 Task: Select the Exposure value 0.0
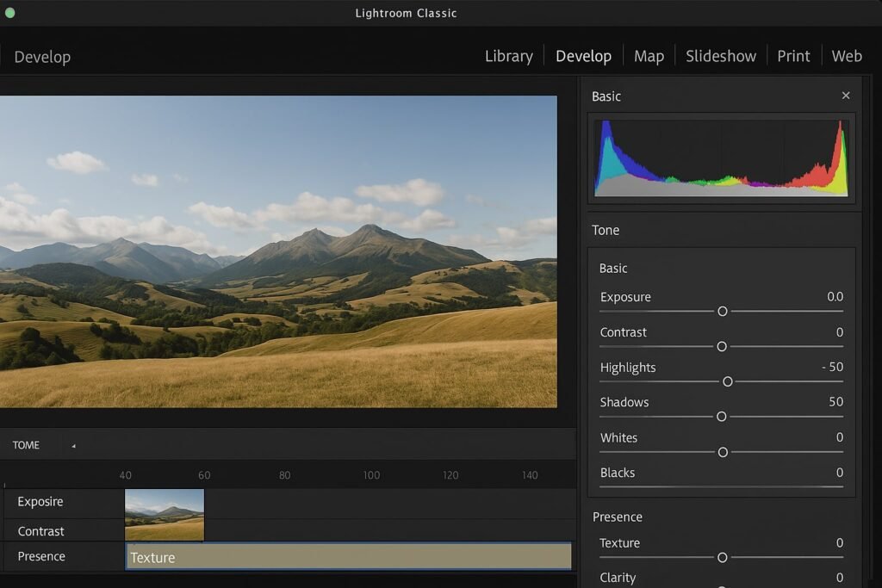click(835, 296)
